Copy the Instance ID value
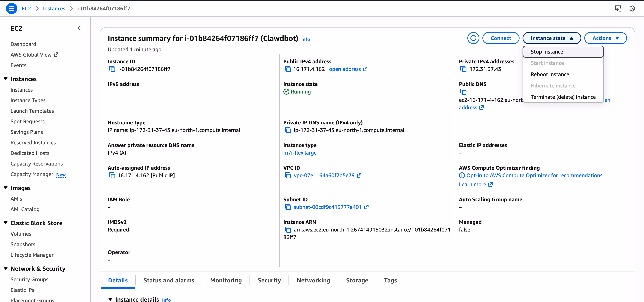Image resolution: width=644 pixels, height=302 pixels. tap(112, 69)
